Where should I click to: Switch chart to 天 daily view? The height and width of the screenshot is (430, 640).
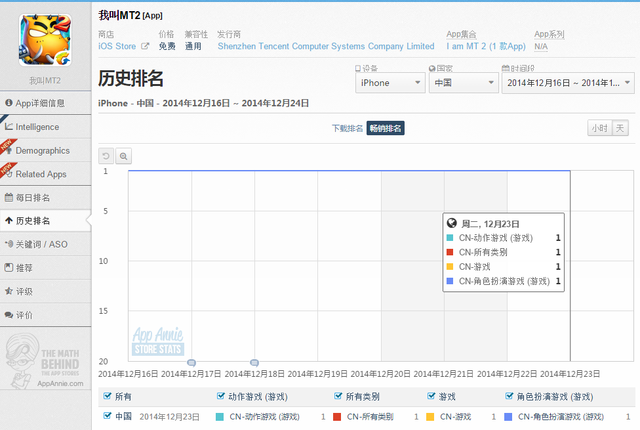click(620, 128)
